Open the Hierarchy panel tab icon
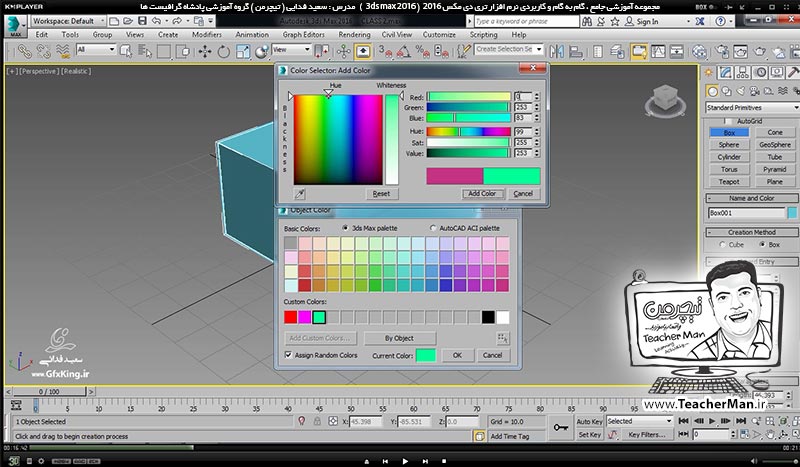 tap(742, 72)
